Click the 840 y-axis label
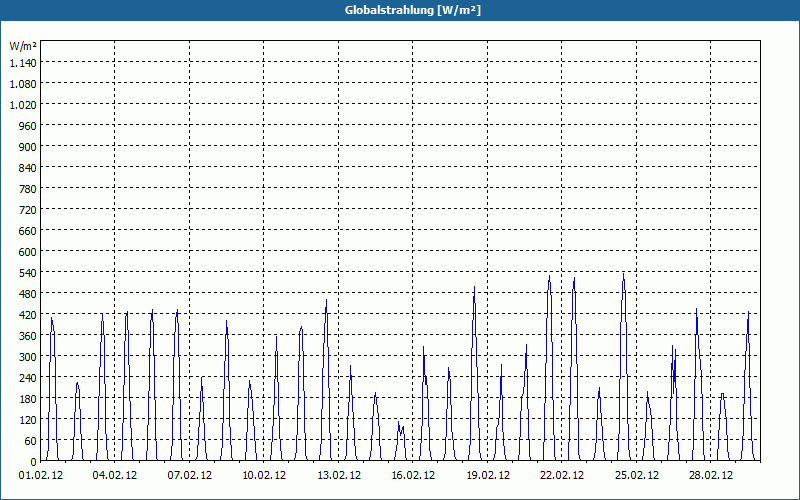800x500 pixels. (x=29, y=167)
